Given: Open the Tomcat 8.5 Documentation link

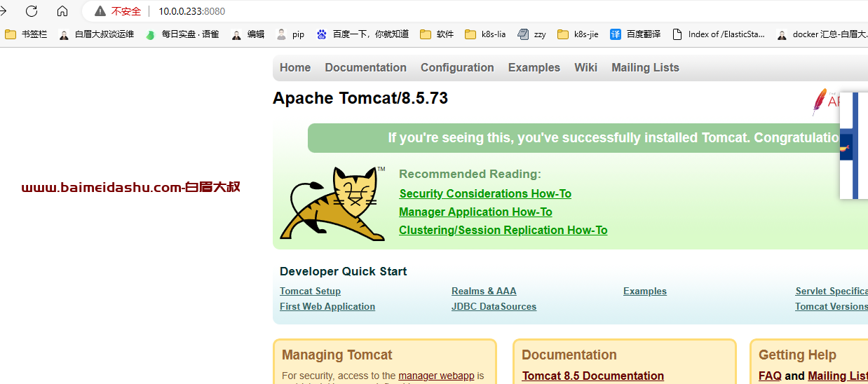Looking at the screenshot, I should click(x=593, y=376).
